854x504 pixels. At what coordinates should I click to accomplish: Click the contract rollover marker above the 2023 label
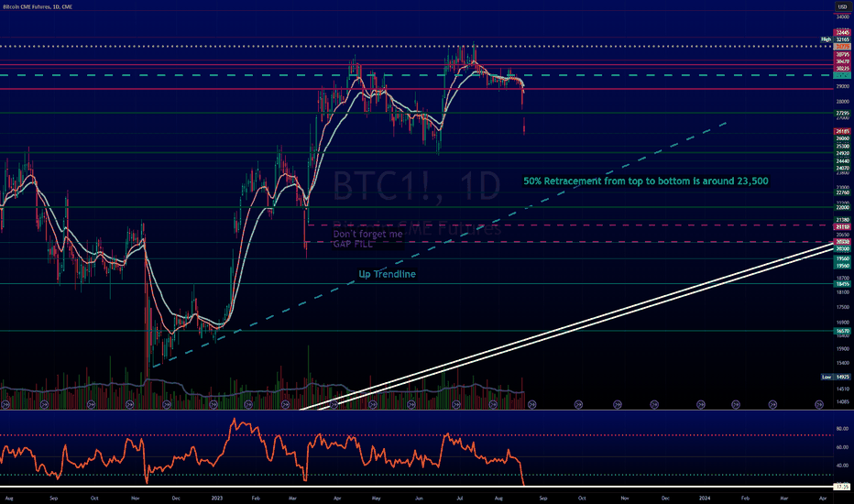click(x=213, y=404)
